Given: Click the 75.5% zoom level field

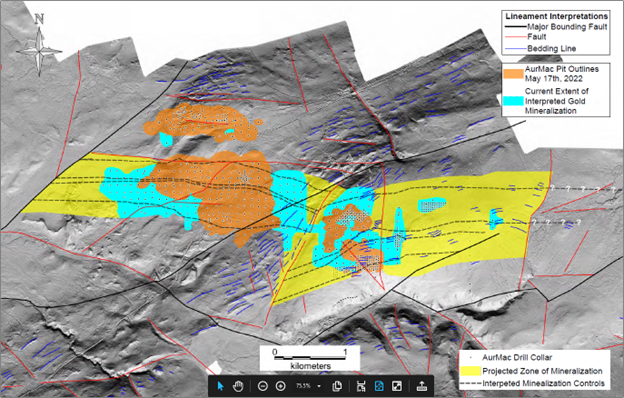Looking at the screenshot, I should pos(303,386).
